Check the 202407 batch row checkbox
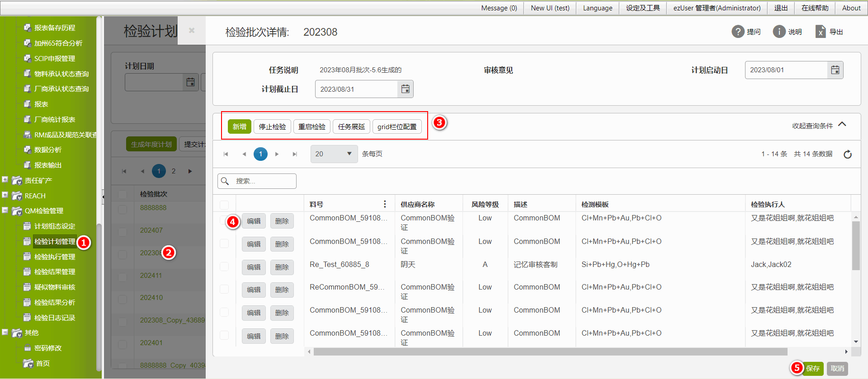 [x=123, y=232]
